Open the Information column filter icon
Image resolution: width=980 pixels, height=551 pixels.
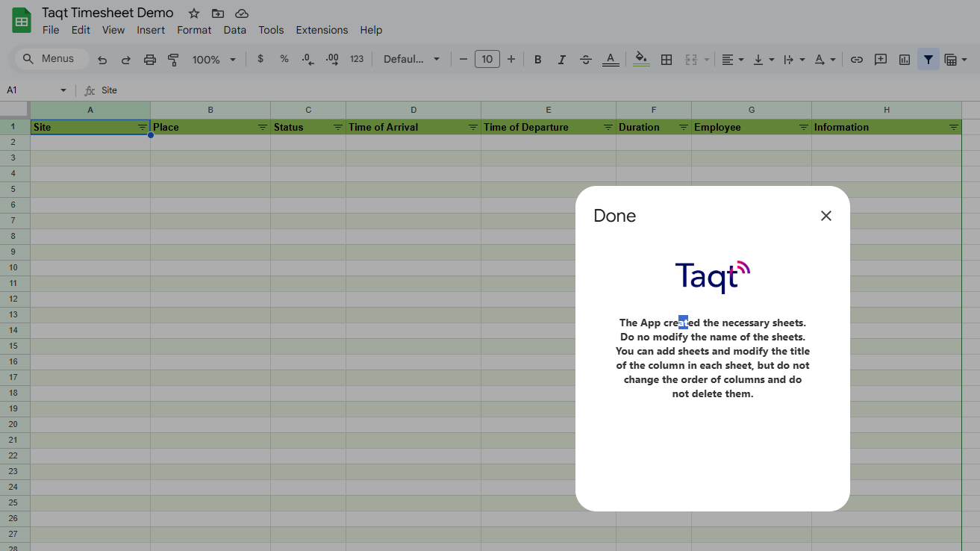point(954,128)
